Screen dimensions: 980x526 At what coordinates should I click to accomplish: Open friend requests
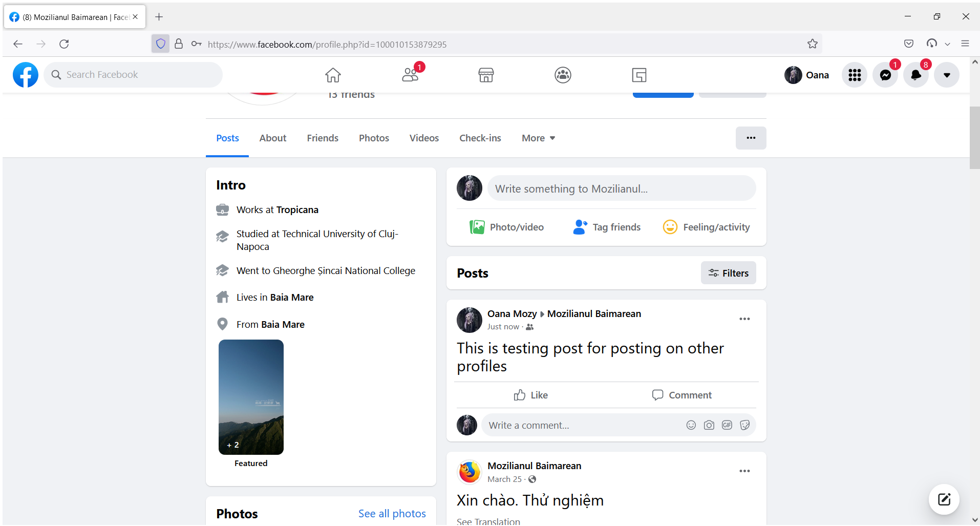pos(410,75)
